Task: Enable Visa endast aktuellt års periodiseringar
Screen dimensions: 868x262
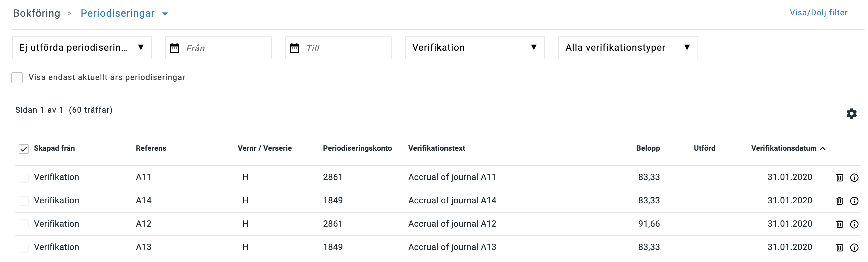Action: pyautogui.click(x=17, y=78)
